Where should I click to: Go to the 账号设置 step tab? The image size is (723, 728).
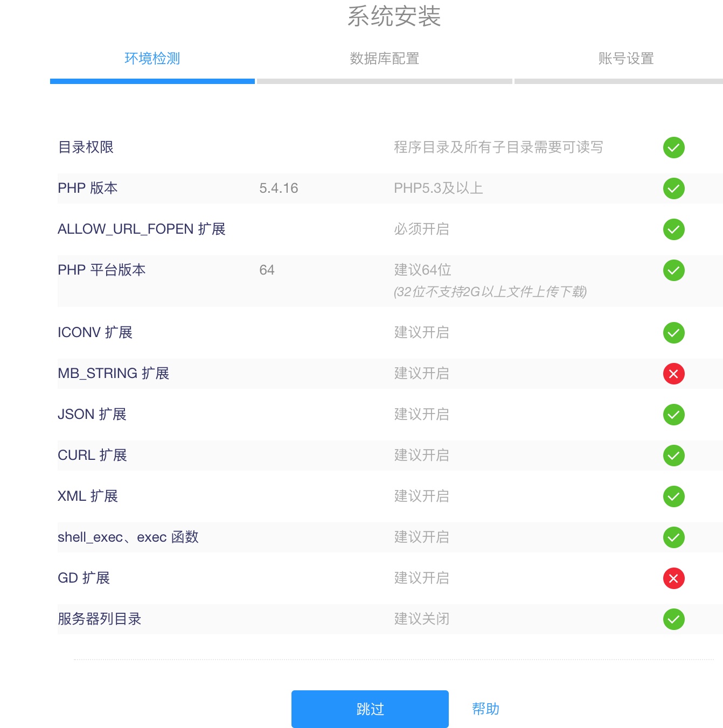625,58
